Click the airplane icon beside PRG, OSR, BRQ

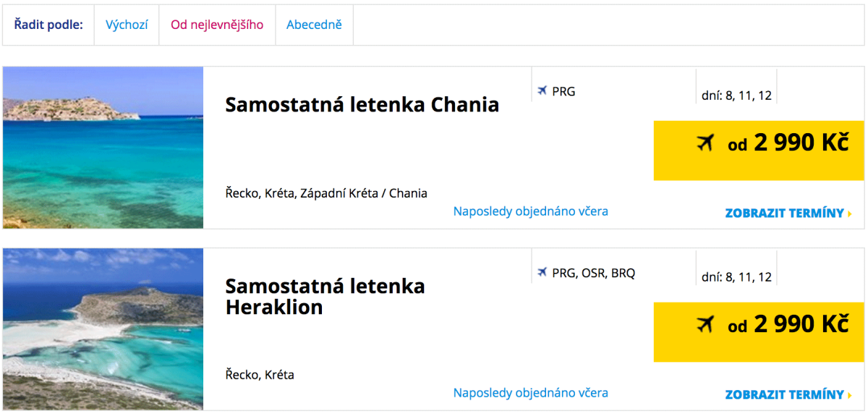[x=542, y=273]
